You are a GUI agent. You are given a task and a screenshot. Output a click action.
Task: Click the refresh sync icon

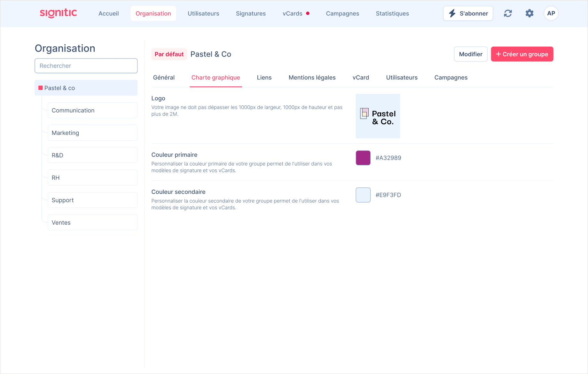(508, 13)
